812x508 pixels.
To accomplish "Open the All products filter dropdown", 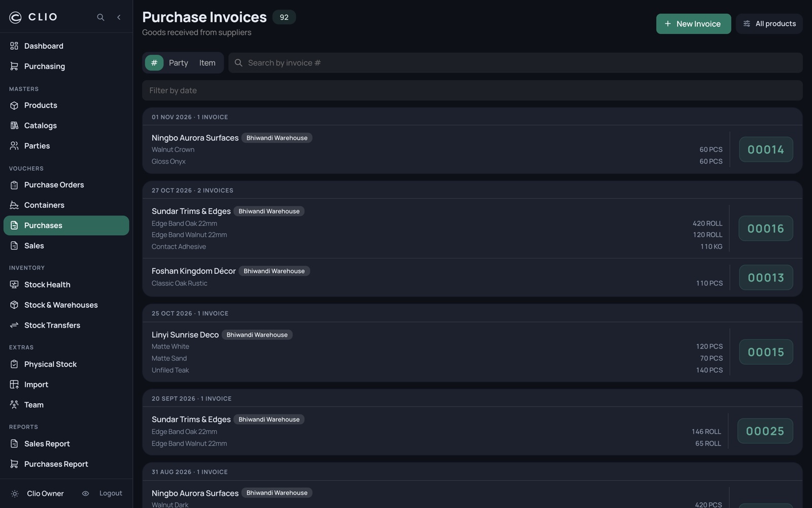I will coord(769,24).
